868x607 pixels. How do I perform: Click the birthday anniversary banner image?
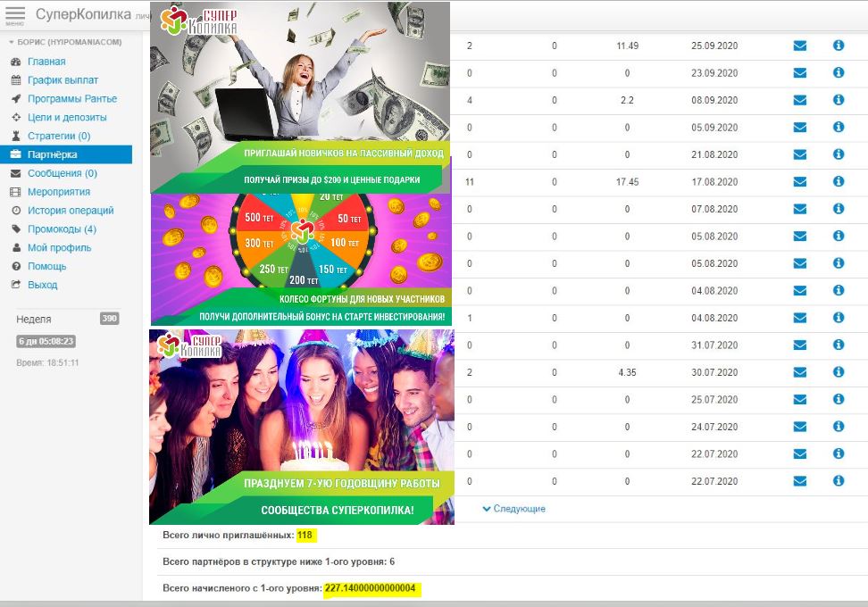[301, 427]
